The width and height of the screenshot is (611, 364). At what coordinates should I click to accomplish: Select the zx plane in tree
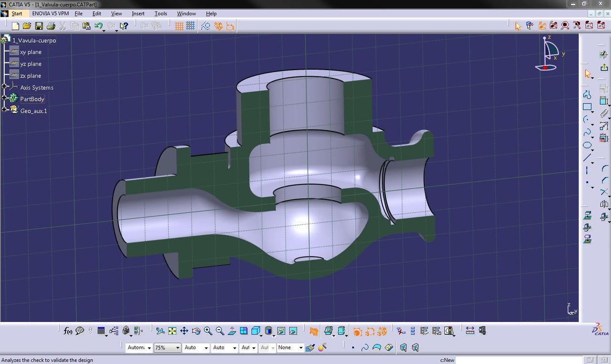coord(31,76)
